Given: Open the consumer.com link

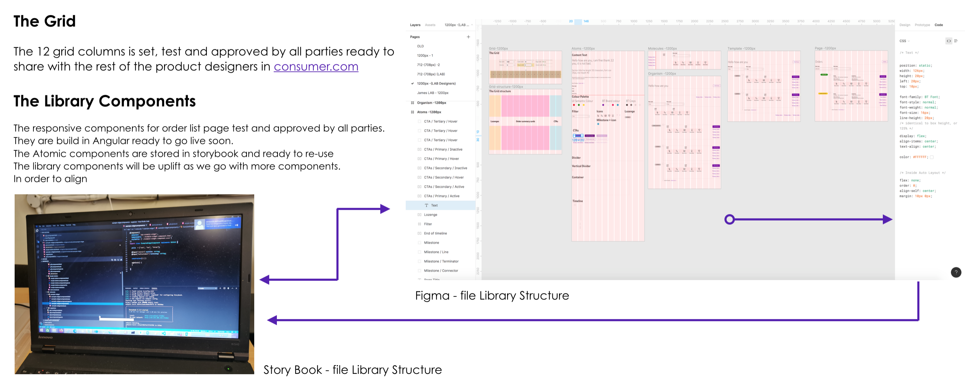Looking at the screenshot, I should tap(316, 67).
